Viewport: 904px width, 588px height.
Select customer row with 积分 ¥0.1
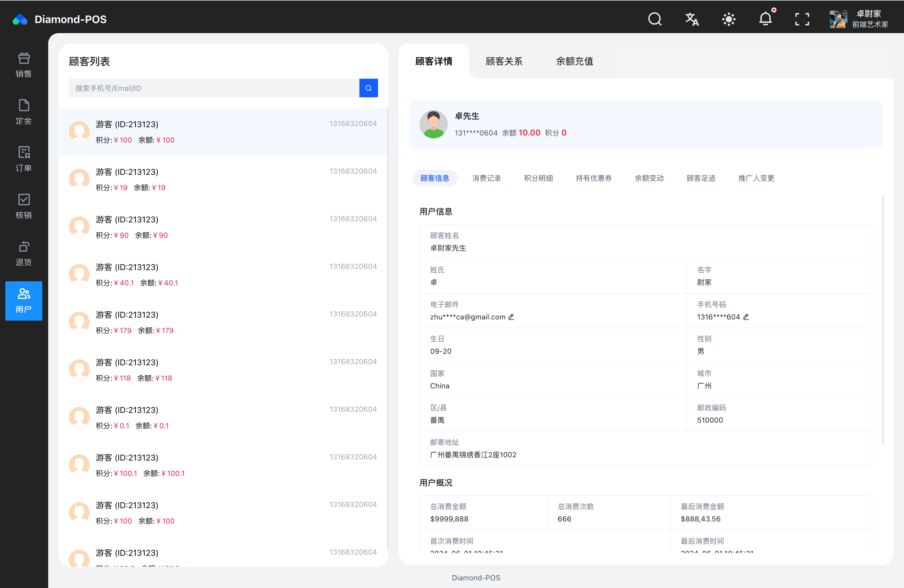pyautogui.click(x=223, y=417)
